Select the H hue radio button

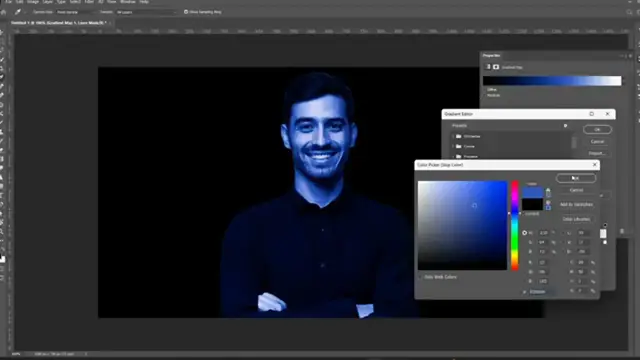524,233
